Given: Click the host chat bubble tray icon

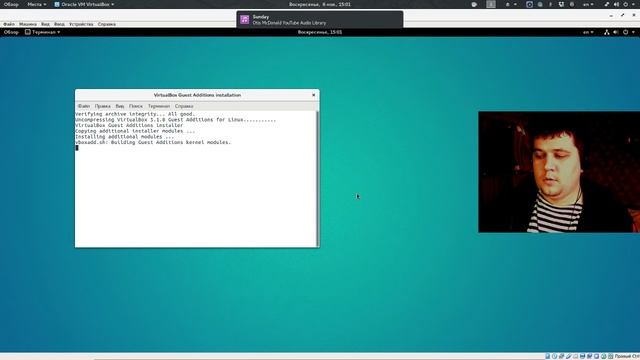Looking at the screenshot, I should click(x=474, y=4).
